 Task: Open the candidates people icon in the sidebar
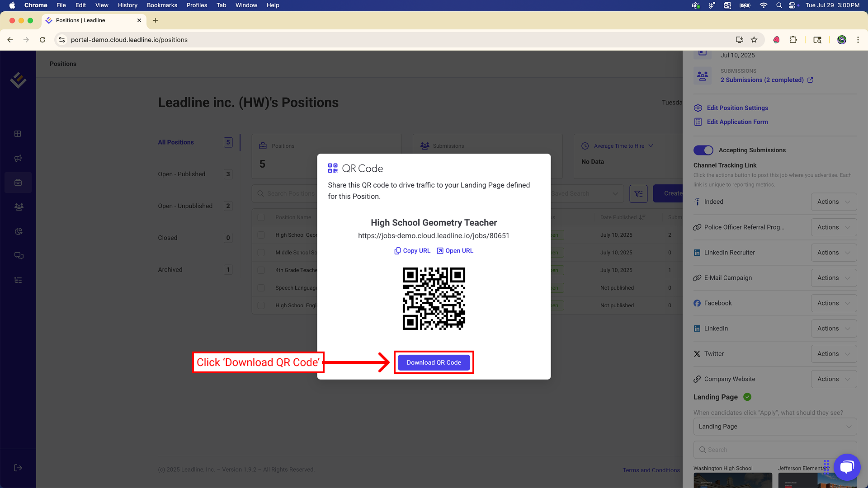pos(19,207)
